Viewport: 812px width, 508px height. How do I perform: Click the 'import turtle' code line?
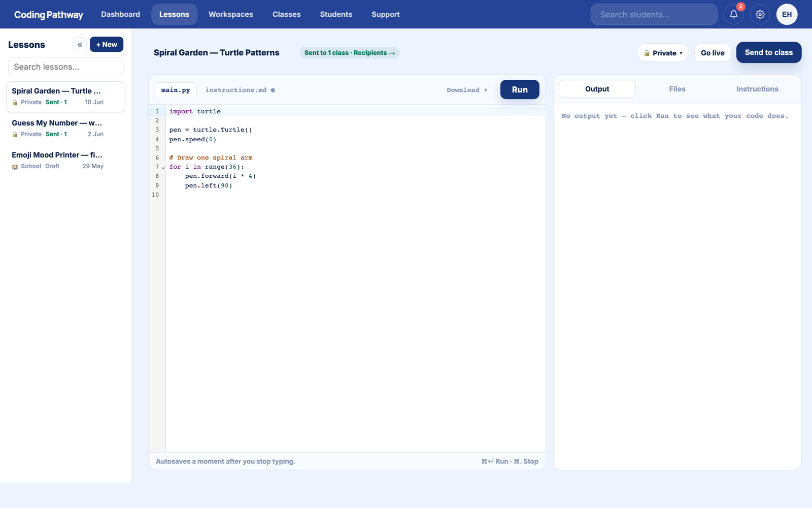pos(195,111)
